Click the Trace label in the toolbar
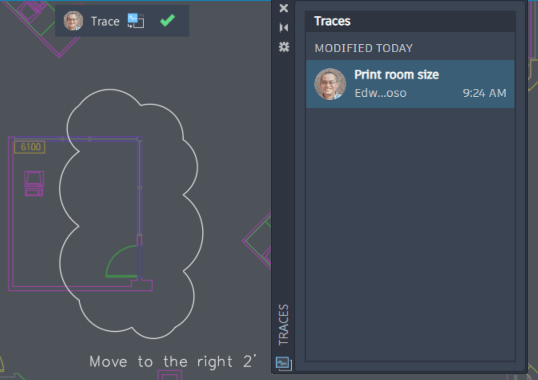Image resolution: width=538 pixels, height=380 pixels. 105,21
